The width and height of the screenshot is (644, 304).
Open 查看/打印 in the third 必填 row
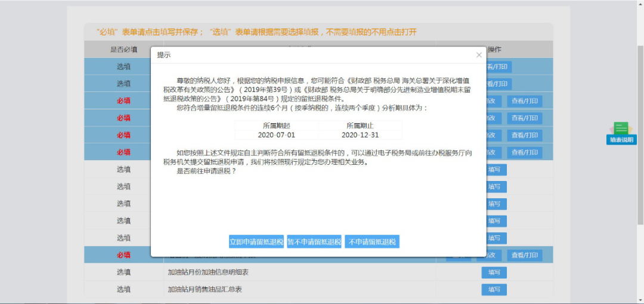pos(525,136)
